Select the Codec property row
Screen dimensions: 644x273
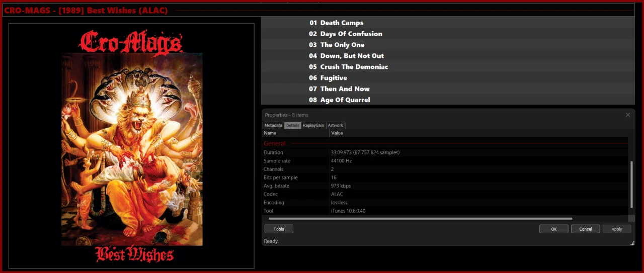(445, 194)
